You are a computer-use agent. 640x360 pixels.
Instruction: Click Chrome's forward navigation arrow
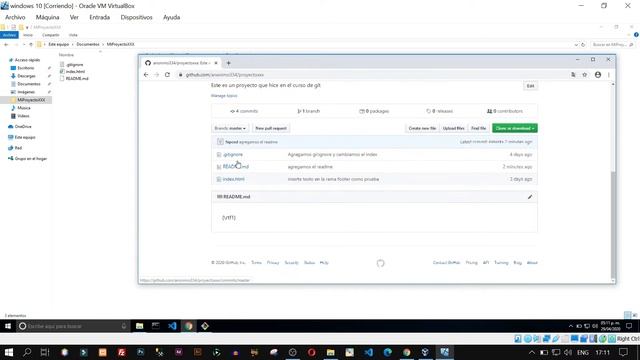(157, 75)
